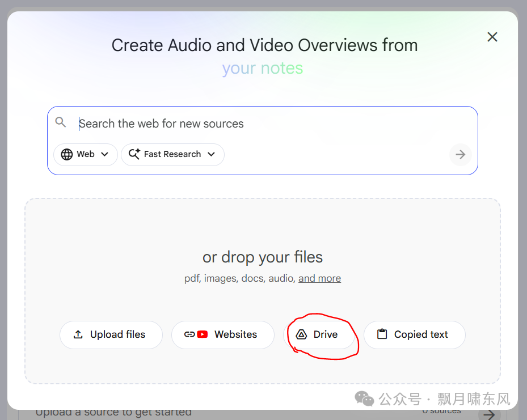
Task: Submit search with the arrow button
Action: (x=460, y=154)
